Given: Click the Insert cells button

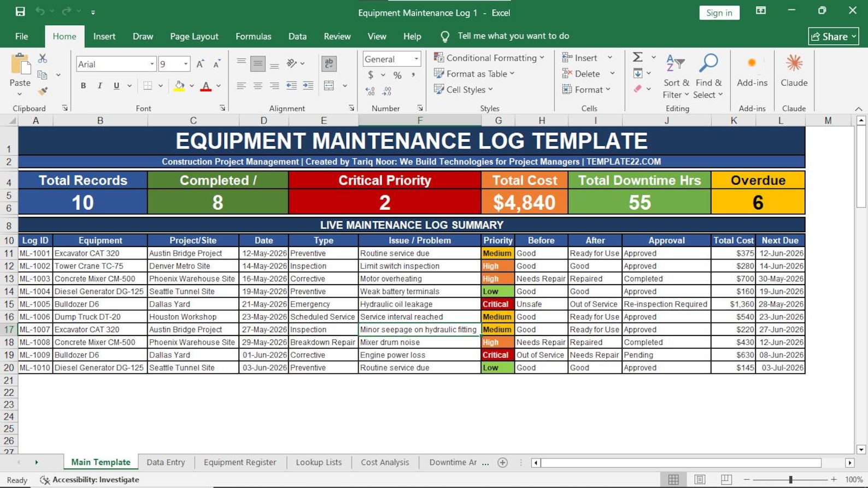Looking at the screenshot, I should coord(580,57).
